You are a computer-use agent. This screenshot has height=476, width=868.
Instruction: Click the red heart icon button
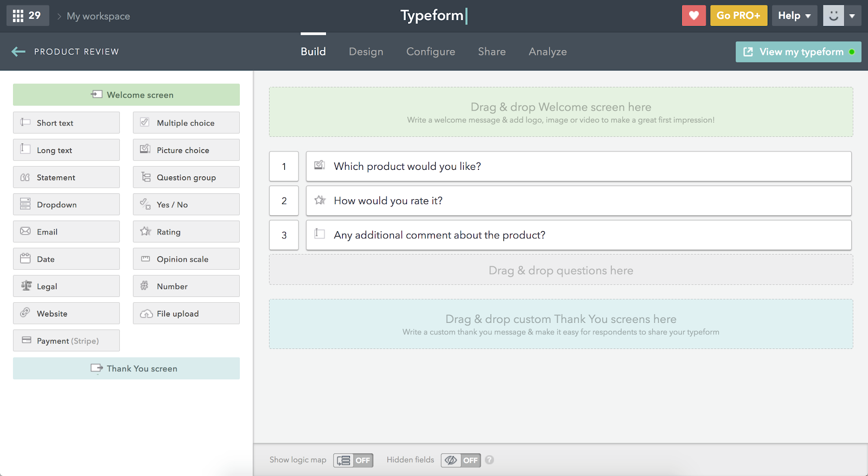click(x=694, y=16)
